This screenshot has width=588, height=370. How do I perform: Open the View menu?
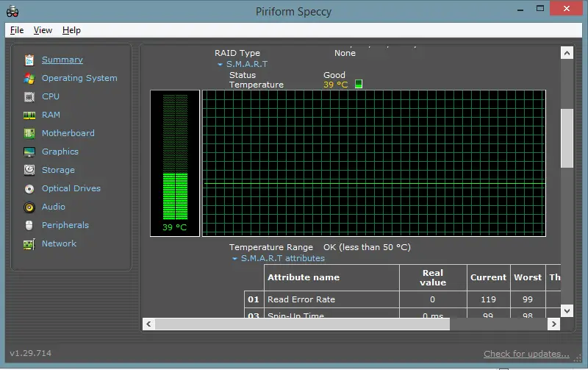point(43,30)
